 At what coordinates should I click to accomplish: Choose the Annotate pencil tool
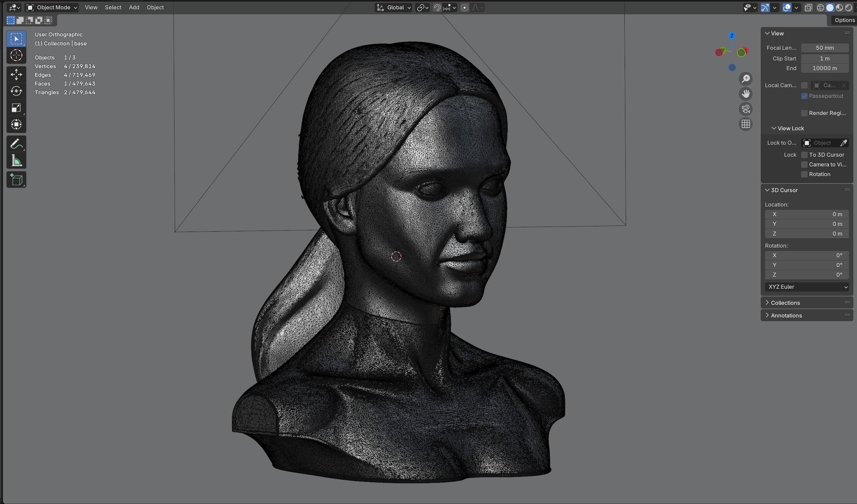pyautogui.click(x=16, y=144)
